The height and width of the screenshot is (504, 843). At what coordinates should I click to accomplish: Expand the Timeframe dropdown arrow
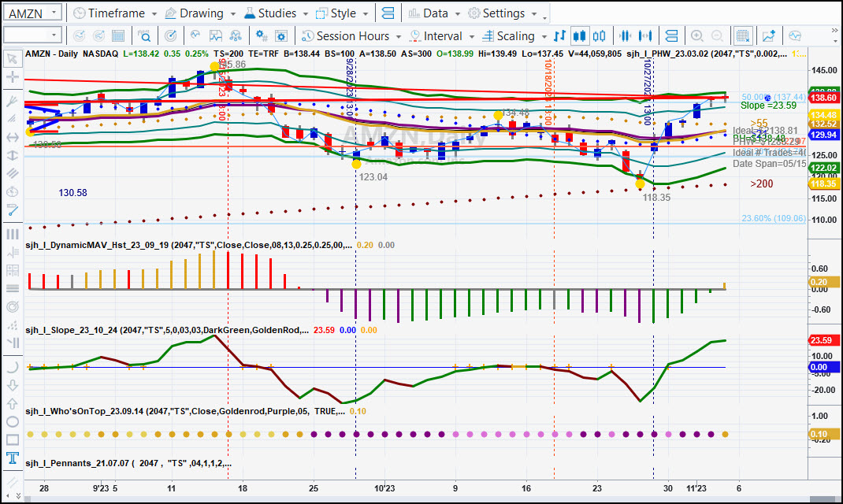pos(154,14)
